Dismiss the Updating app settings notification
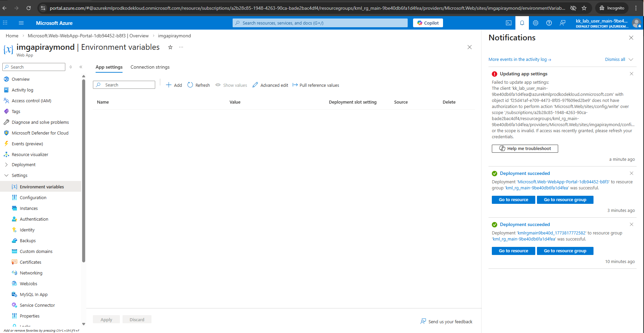 (x=632, y=74)
